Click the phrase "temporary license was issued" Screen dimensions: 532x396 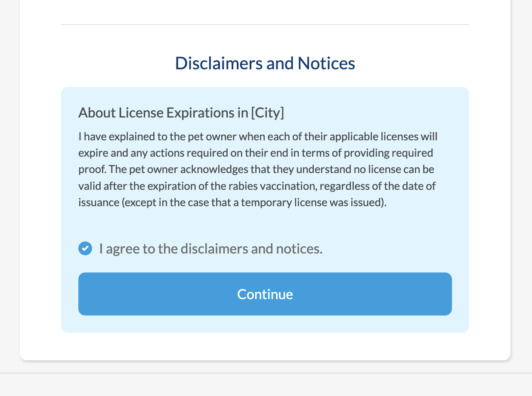tap(312, 202)
